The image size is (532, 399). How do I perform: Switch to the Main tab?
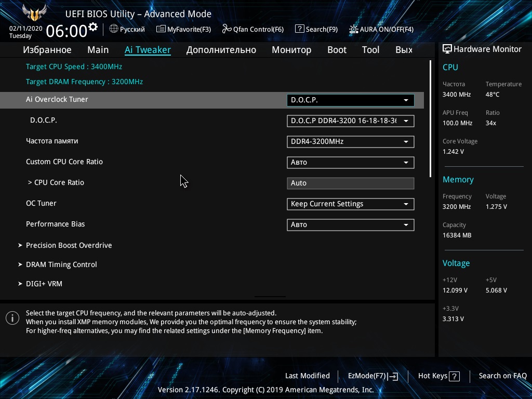point(98,50)
